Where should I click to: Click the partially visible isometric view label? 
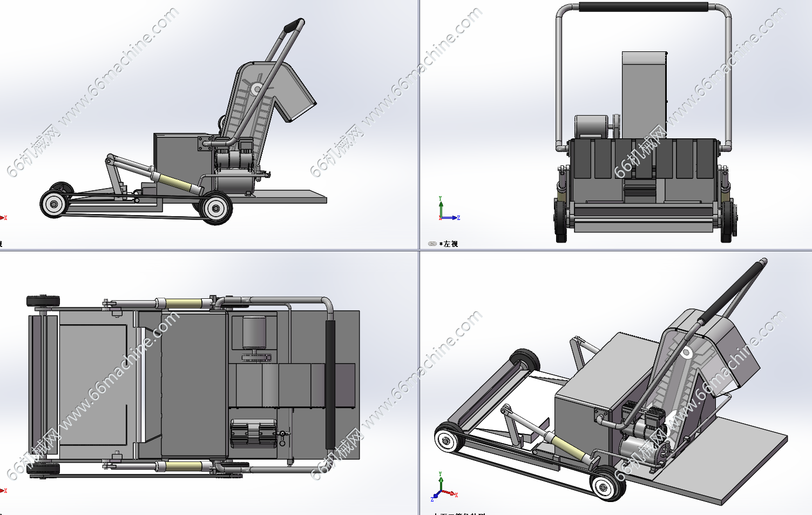[x=459, y=513]
